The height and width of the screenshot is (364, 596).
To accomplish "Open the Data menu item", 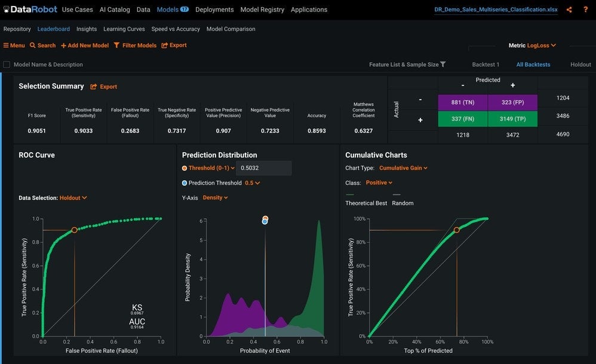I will [143, 10].
